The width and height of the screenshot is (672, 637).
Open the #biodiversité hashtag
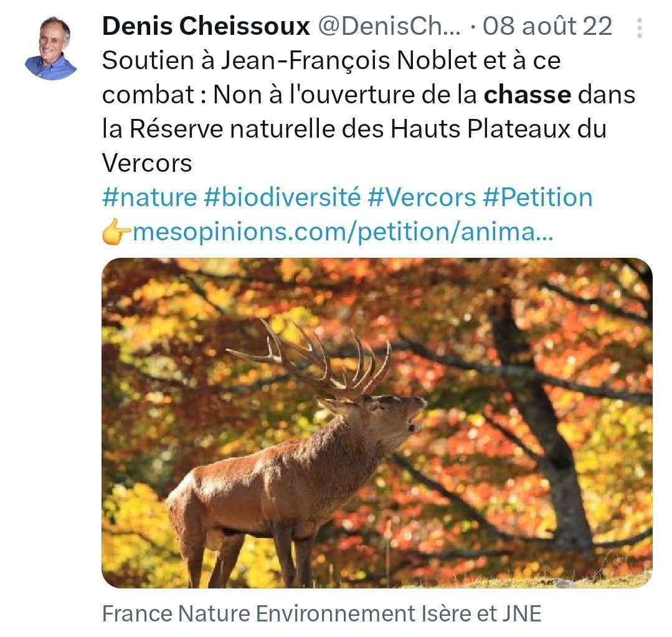click(282, 197)
